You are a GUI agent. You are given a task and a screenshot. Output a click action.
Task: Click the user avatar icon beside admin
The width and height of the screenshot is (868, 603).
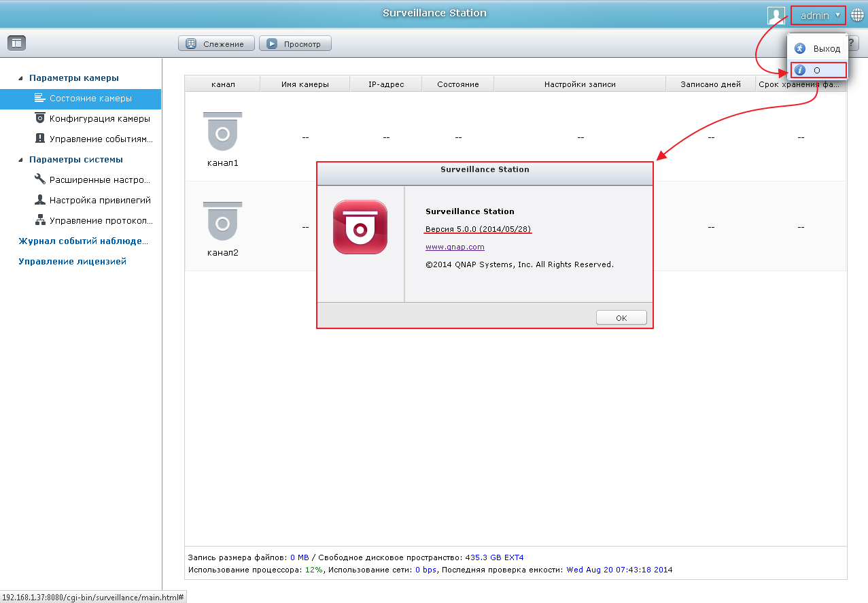[776, 15]
